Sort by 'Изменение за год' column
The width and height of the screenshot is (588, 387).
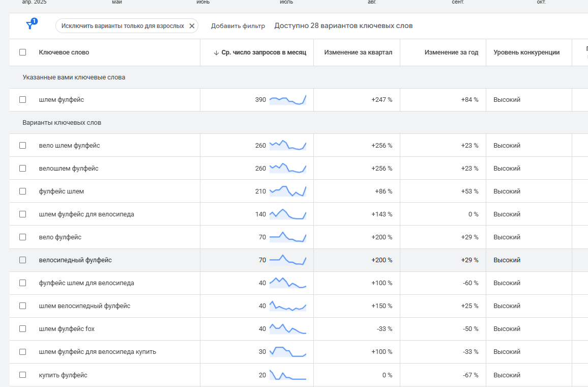pyautogui.click(x=451, y=52)
